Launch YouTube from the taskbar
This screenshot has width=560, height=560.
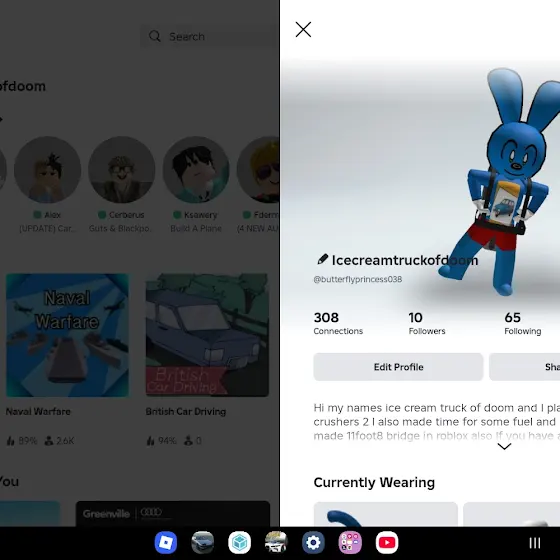tap(387, 542)
